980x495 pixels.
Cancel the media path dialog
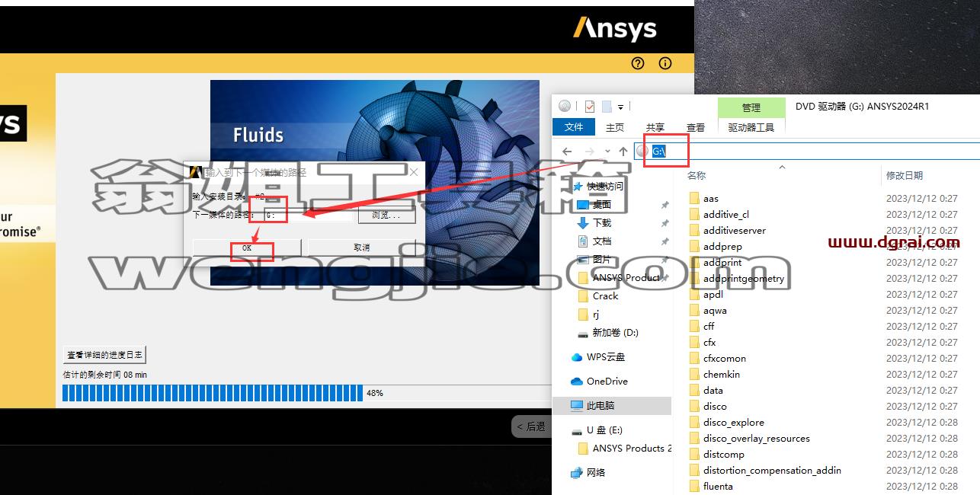(x=362, y=247)
